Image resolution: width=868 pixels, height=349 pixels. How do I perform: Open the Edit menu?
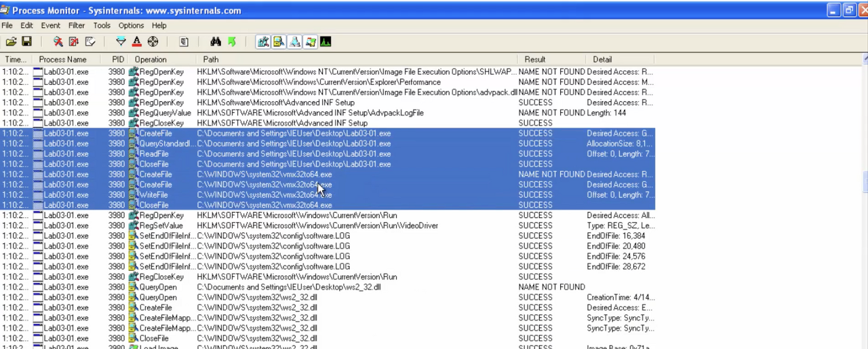(26, 25)
